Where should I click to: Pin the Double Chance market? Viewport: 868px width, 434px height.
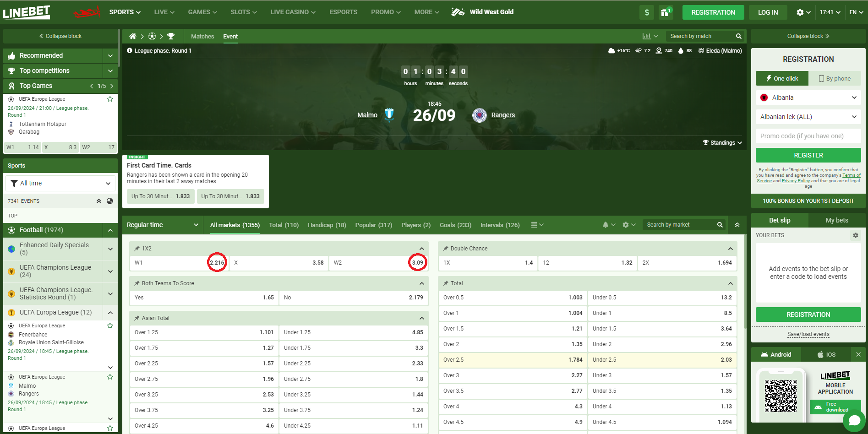(x=446, y=249)
